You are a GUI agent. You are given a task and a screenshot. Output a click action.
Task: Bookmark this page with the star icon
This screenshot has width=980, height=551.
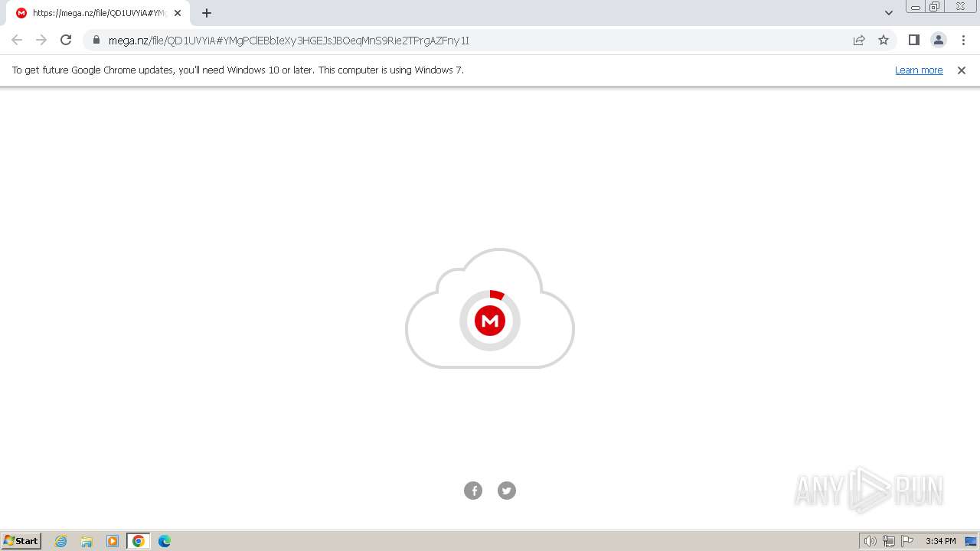[884, 40]
